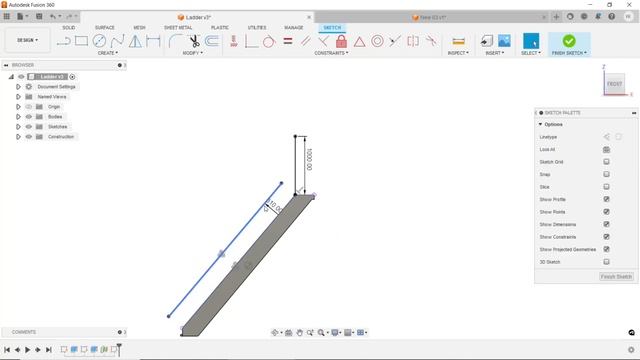Screen dimensions: 640x360
Task: Toggle the Slice checkbox
Action: click(x=606, y=187)
